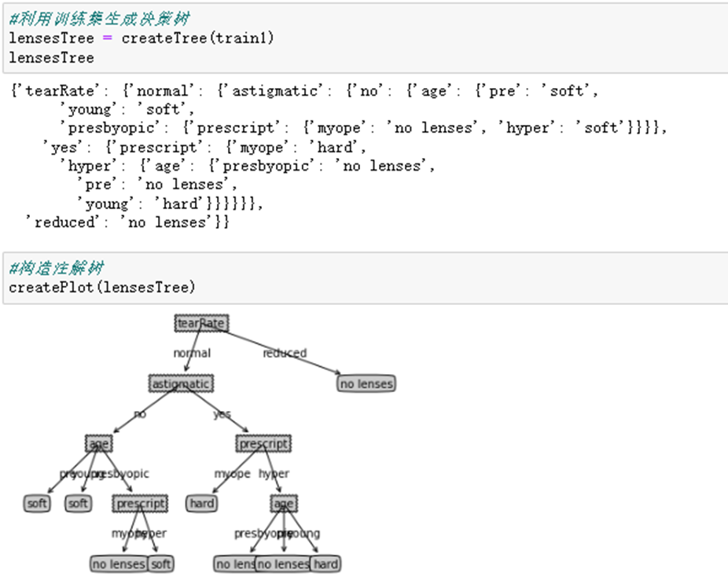The height and width of the screenshot is (587, 728).
Task: Click the output line starting 'presbyopic': {'prescript'
Action: [363, 127]
